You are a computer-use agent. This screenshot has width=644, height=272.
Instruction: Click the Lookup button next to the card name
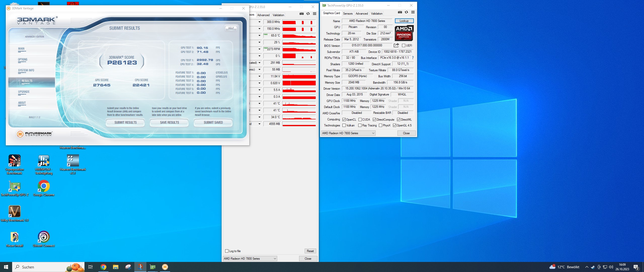click(x=404, y=21)
